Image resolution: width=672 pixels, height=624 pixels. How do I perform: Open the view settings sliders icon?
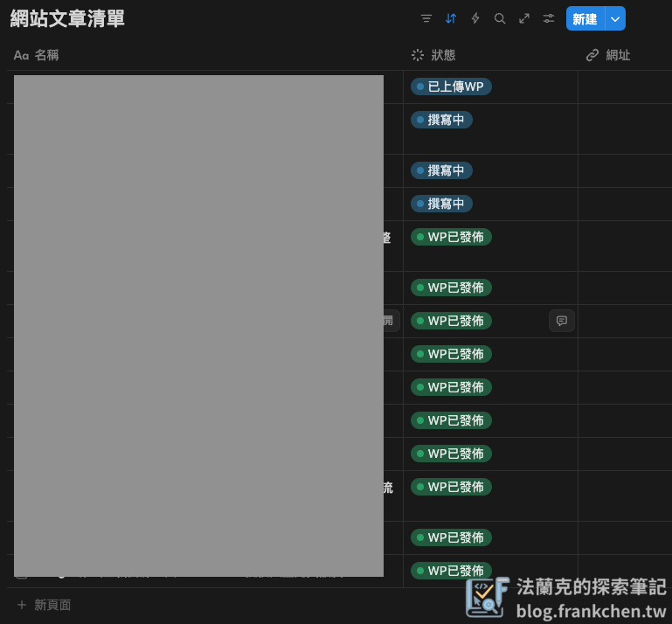[x=549, y=18]
